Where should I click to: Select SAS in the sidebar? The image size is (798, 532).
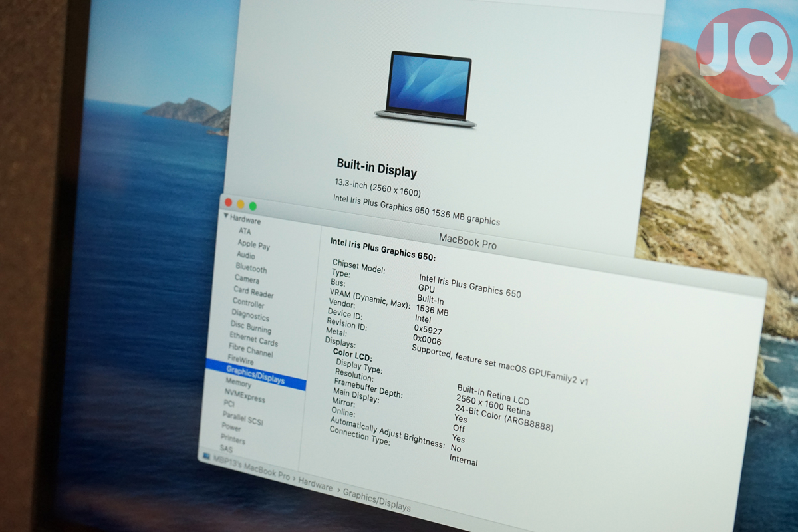[x=226, y=449]
